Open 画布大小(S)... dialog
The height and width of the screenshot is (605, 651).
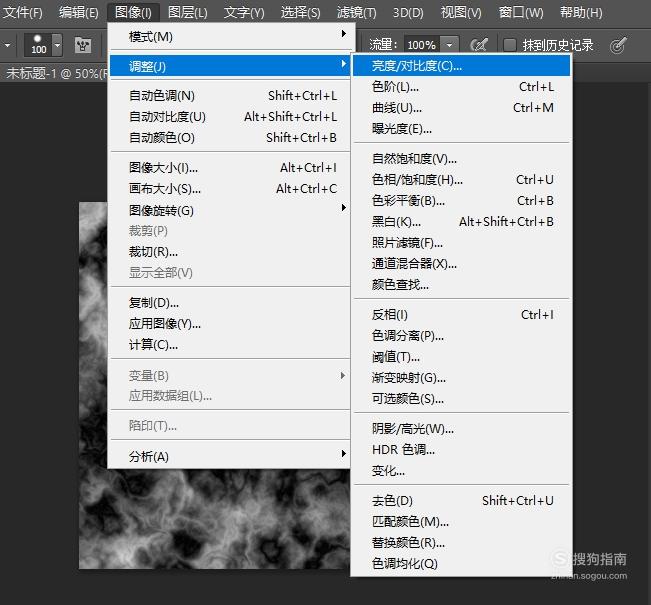pyautogui.click(x=230, y=189)
